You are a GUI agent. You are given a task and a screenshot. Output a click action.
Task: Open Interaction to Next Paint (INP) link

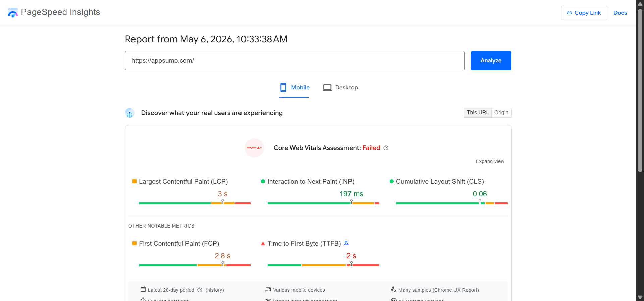311,181
